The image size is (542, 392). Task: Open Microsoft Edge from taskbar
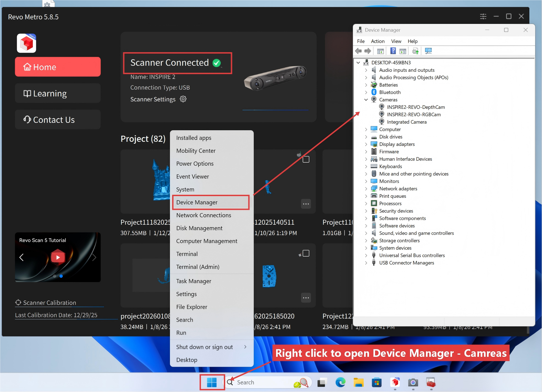coord(340,382)
